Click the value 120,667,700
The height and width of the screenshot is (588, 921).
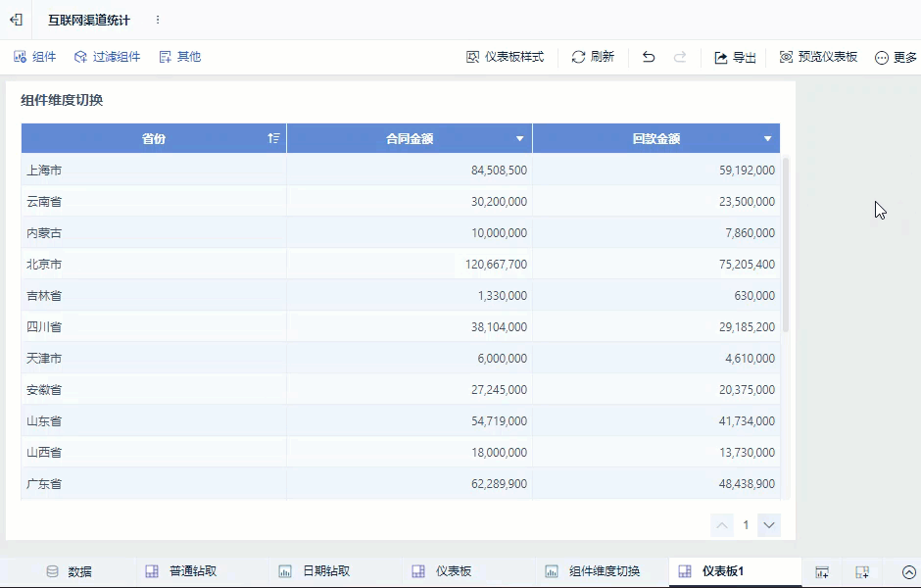(496, 265)
